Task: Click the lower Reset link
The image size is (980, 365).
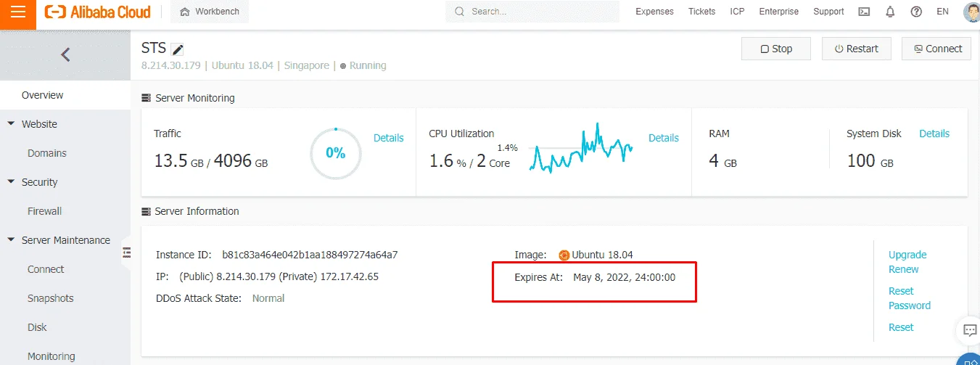Action: pos(901,327)
